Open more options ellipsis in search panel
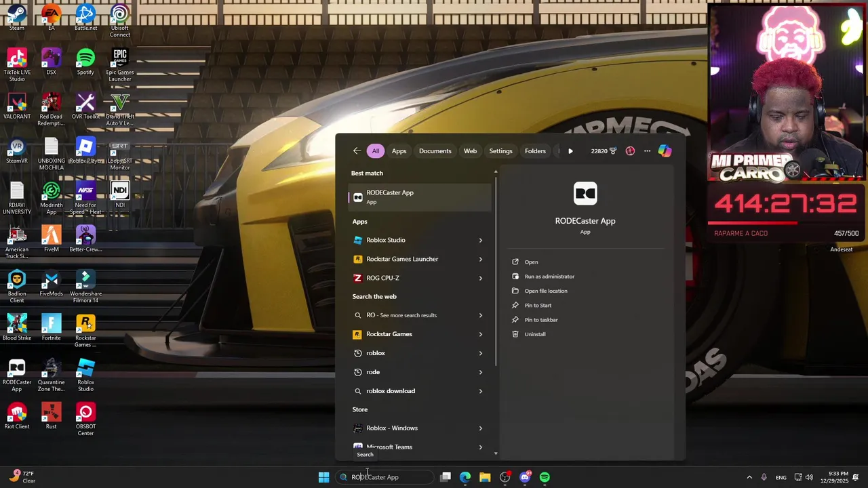 click(x=647, y=151)
